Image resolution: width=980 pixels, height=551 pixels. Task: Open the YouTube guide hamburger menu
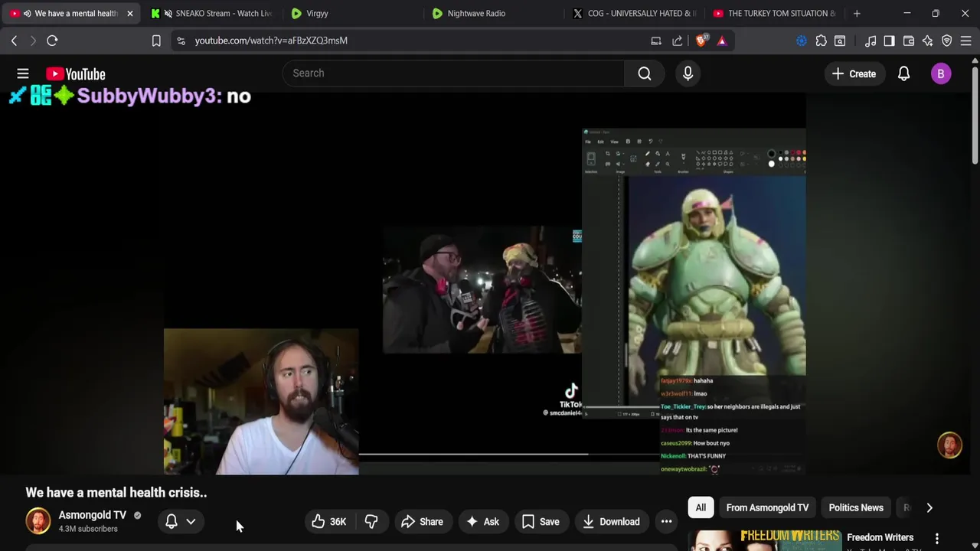pos(23,73)
